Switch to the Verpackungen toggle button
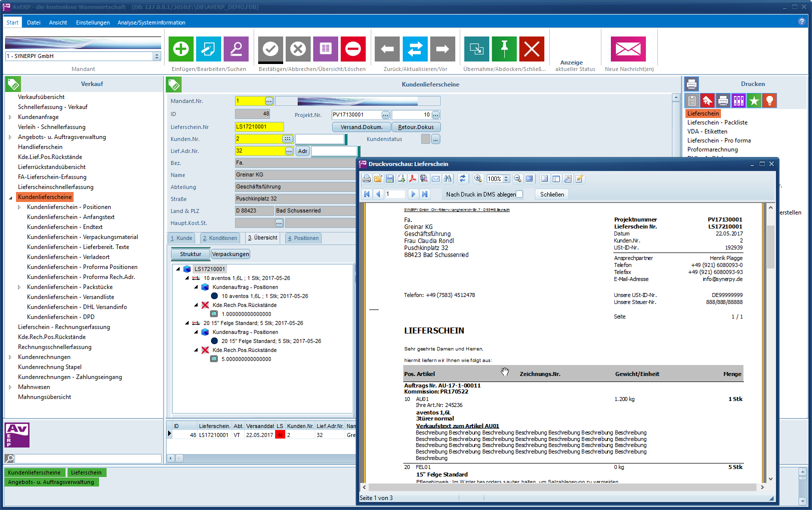Screen dimensions: 812x510 [230, 254]
